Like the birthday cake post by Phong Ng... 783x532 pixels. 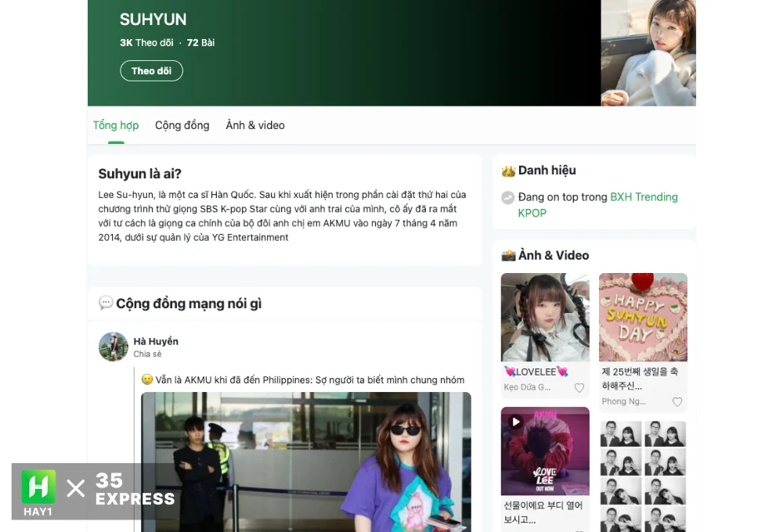[677, 402]
